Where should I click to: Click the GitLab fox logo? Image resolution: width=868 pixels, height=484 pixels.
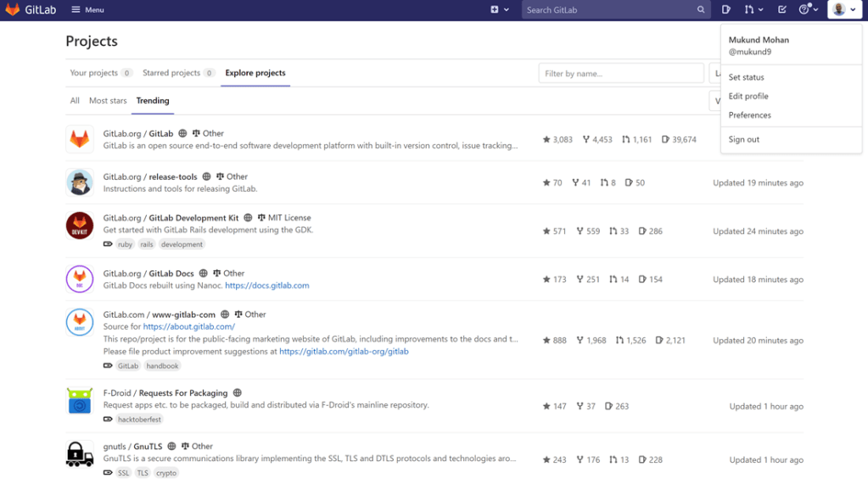[13, 10]
